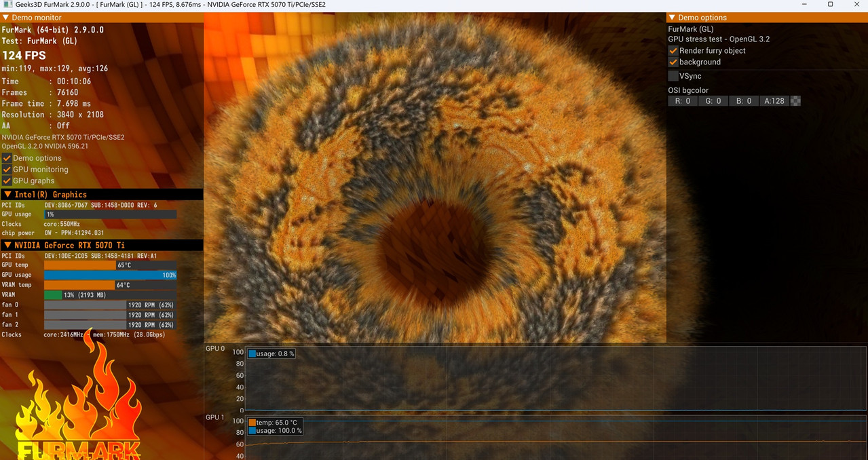
Task: Click the A:128 alpha field
Action: click(x=774, y=101)
